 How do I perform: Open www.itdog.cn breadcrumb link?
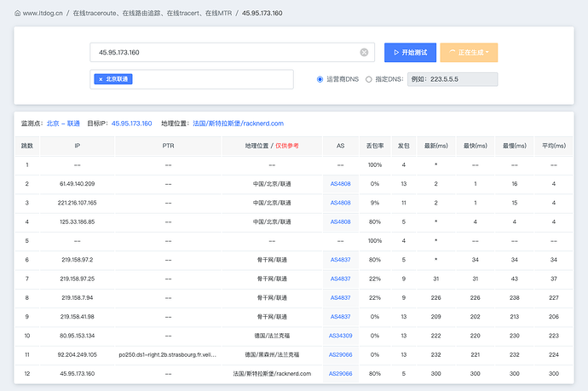43,13
